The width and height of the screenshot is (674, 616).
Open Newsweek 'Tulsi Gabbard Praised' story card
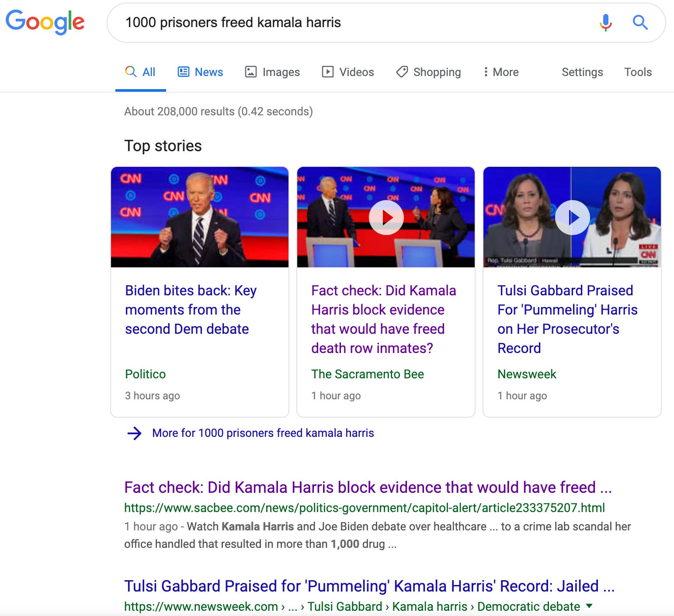click(x=567, y=319)
